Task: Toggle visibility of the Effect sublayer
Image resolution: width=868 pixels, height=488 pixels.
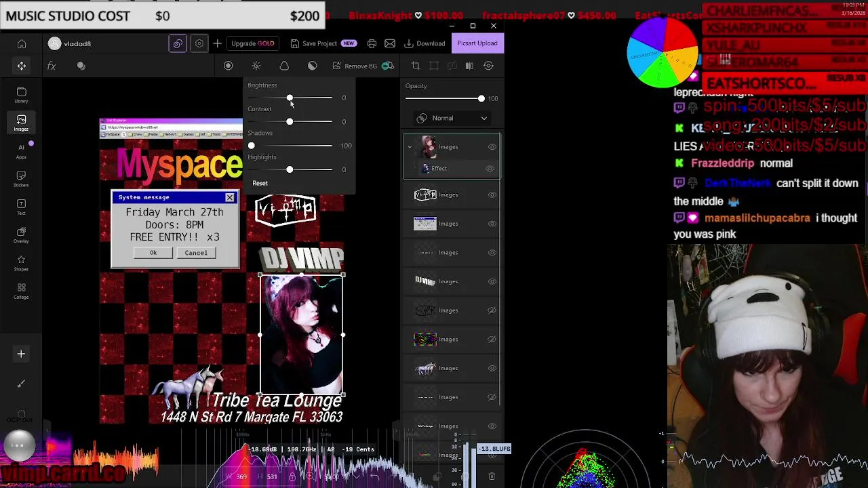Action: click(490, 168)
